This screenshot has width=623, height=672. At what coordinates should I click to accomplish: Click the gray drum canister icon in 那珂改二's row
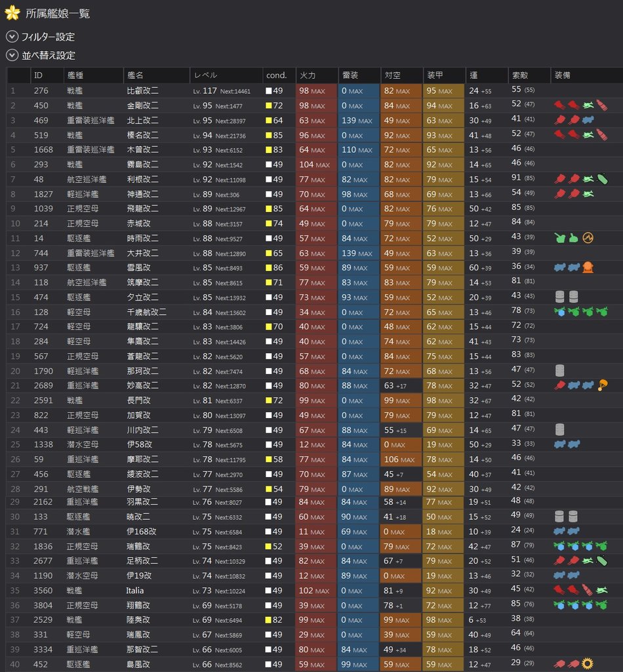[559, 370]
